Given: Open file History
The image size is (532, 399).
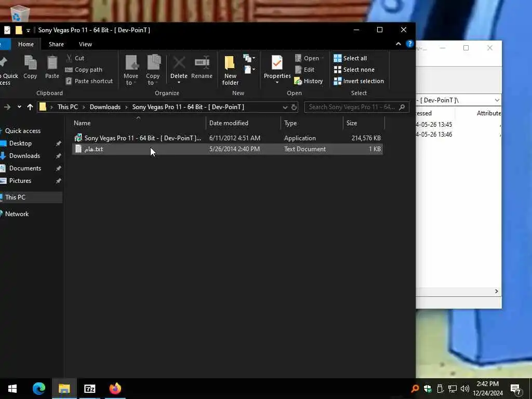Looking at the screenshot, I should click(308, 81).
